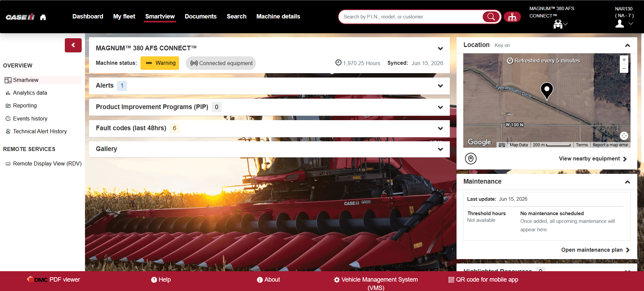This screenshot has height=291, width=644.
Task: Open the Machine details tab
Action: 278,16
